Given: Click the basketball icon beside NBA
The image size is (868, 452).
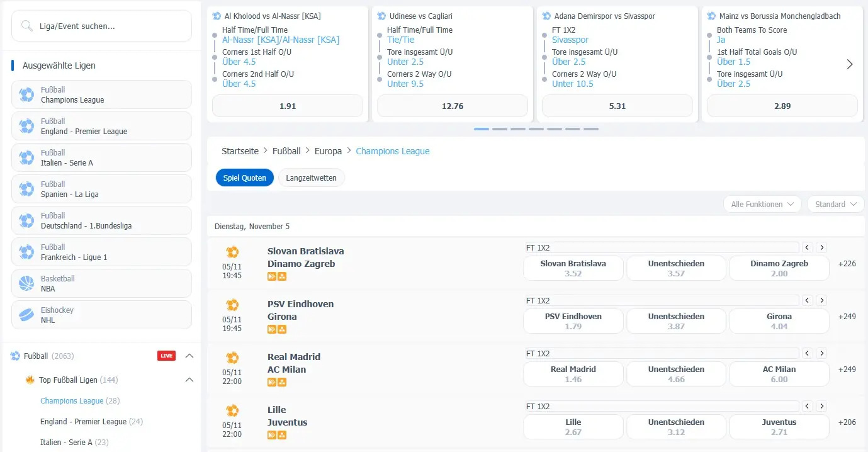Looking at the screenshot, I should [26, 283].
